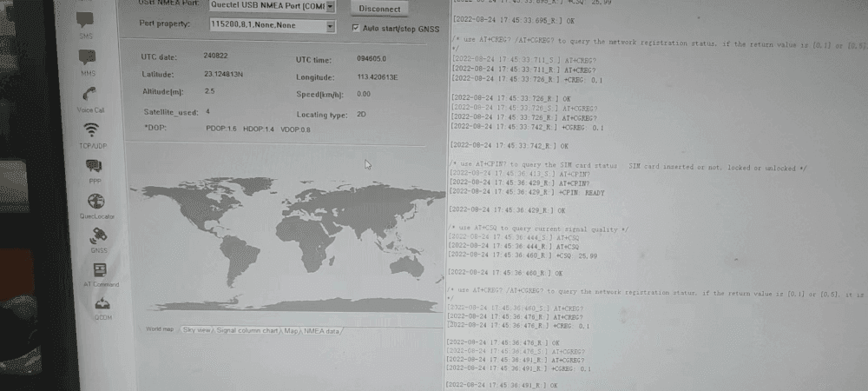Open the SMS panel icon

click(x=87, y=20)
